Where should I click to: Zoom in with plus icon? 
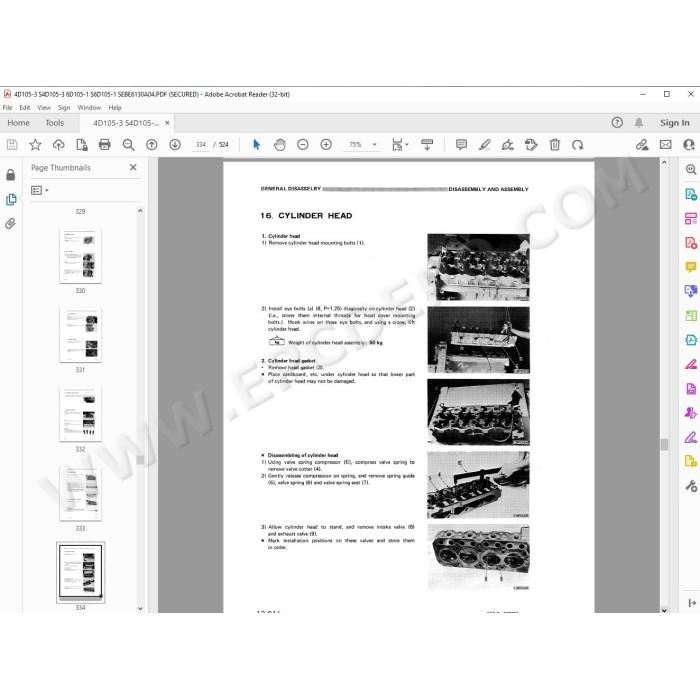click(326, 145)
